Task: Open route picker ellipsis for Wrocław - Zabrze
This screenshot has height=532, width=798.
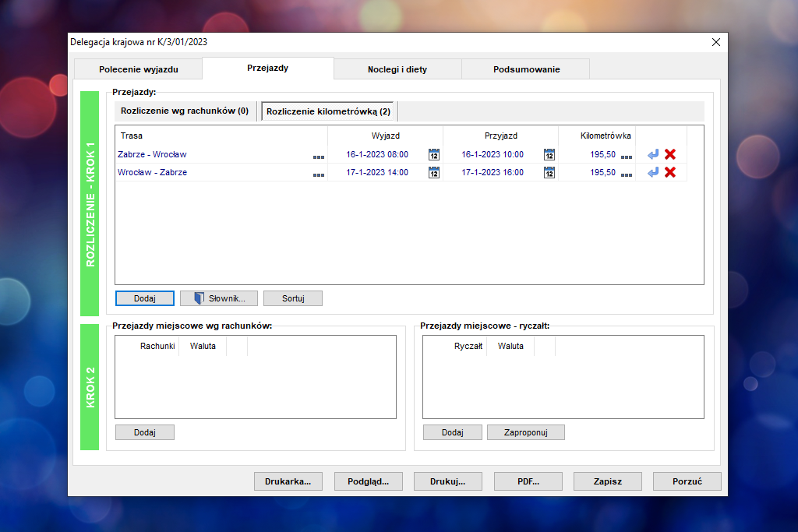Action: (x=319, y=175)
